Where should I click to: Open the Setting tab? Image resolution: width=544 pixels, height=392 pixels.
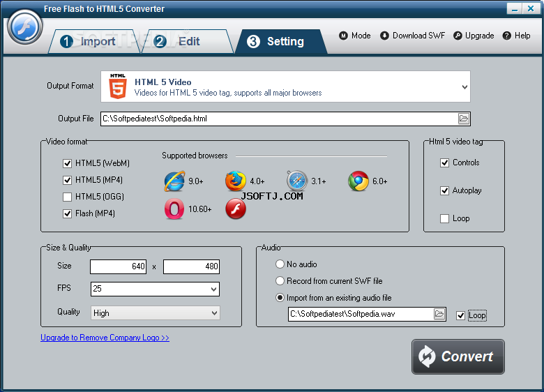point(281,42)
